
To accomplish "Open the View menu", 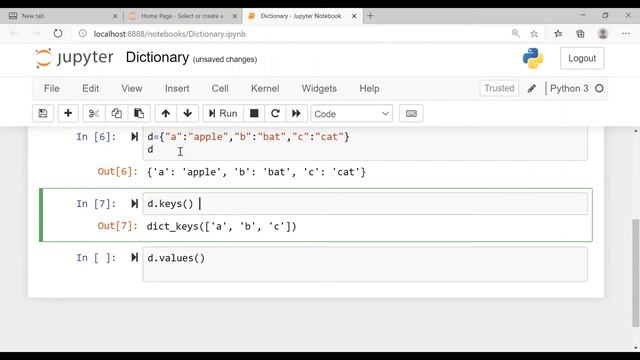I will point(131,89).
